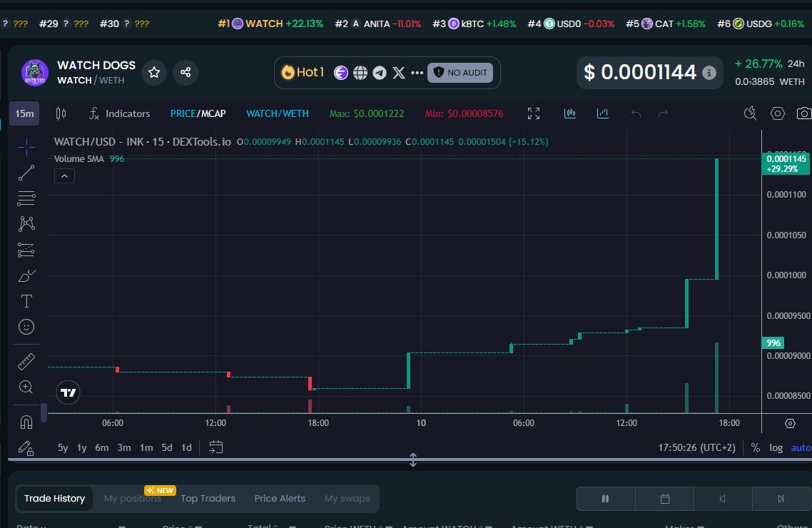Image resolution: width=812 pixels, height=528 pixels.
Task: Switch to My positions tab
Action: (133, 499)
